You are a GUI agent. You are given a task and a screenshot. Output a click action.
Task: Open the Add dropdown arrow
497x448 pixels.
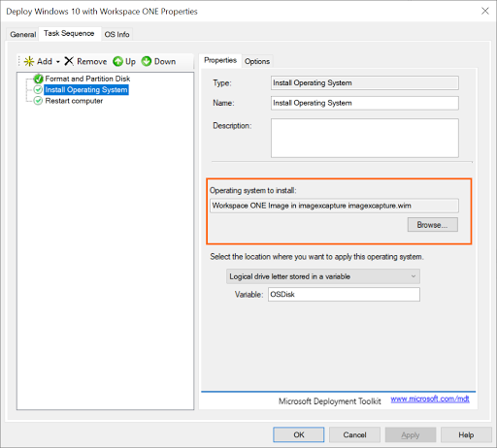tap(58, 62)
